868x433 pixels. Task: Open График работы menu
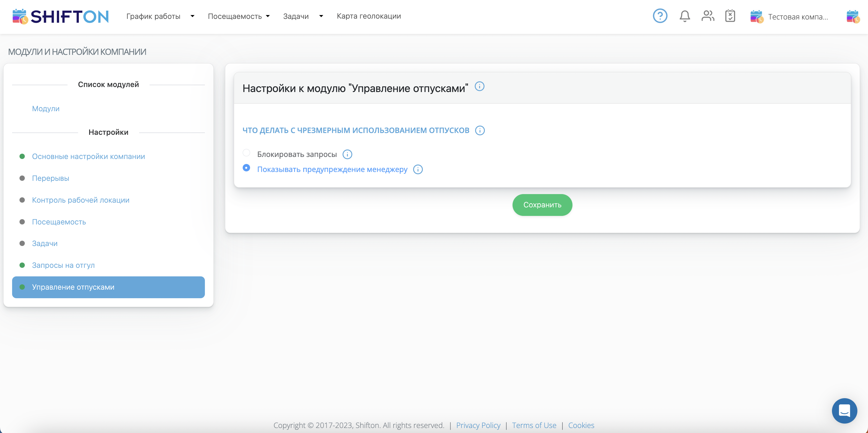(153, 16)
